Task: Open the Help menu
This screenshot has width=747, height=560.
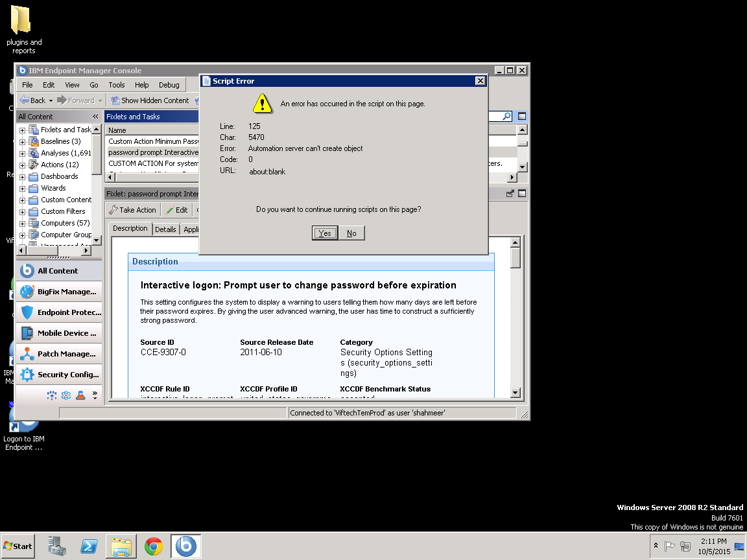Action: pos(141,85)
